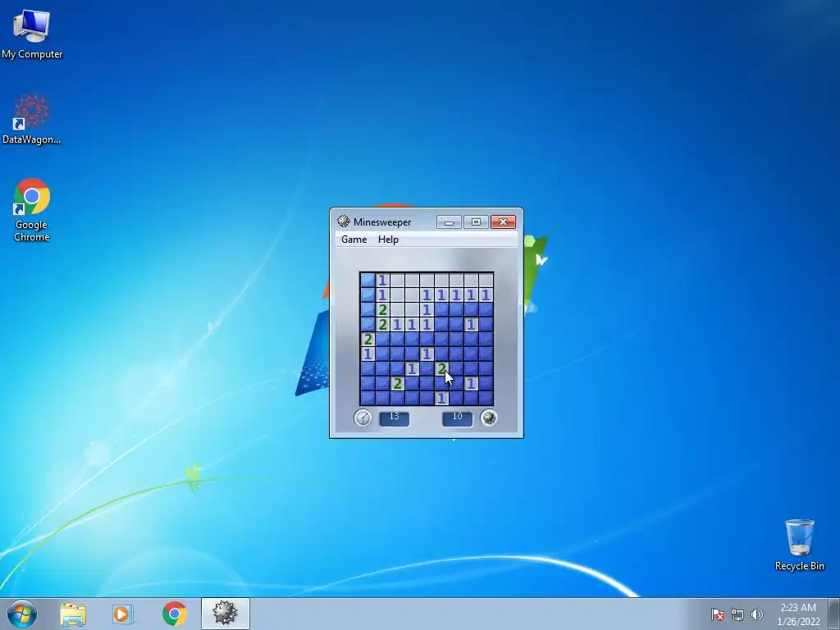The image size is (840, 630).
Task: Click the clock icon beside the timer
Action: (x=363, y=418)
